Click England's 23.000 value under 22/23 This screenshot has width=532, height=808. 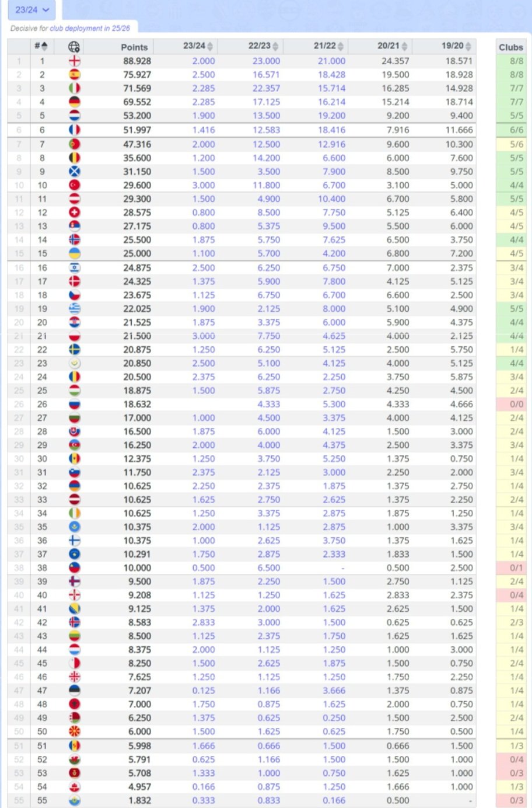[266, 61]
